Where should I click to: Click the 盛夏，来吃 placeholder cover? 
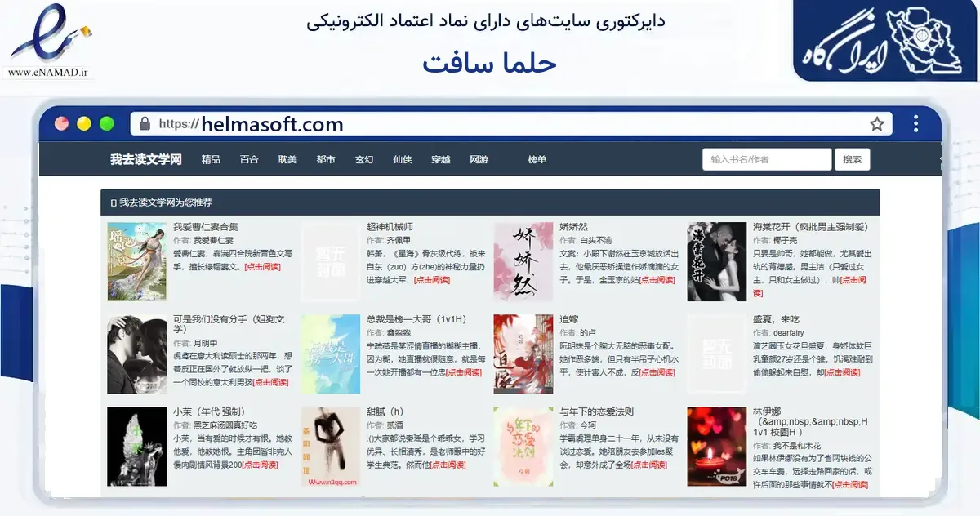717,354
